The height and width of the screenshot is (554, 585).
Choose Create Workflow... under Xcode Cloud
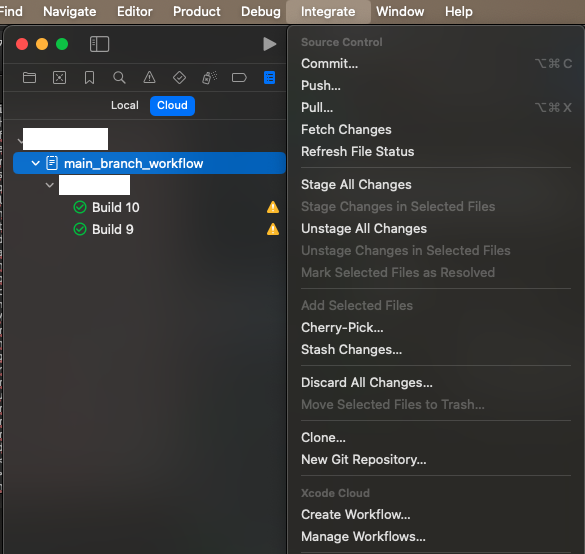pos(436,514)
